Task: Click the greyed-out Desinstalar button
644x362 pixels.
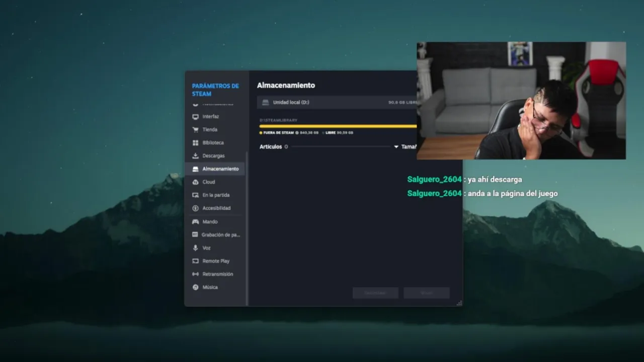Action: pyautogui.click(x=375, y=293)
